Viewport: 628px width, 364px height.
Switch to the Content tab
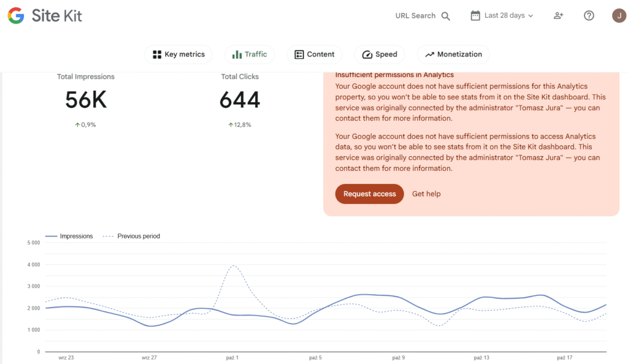click(315, 55)
